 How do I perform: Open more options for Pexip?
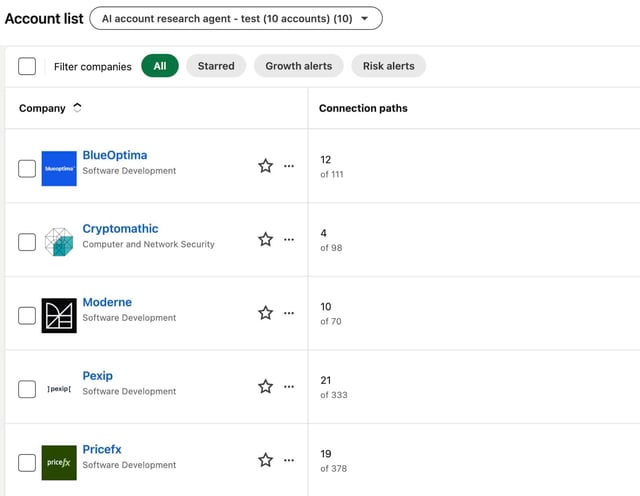[x=289, y=386]
